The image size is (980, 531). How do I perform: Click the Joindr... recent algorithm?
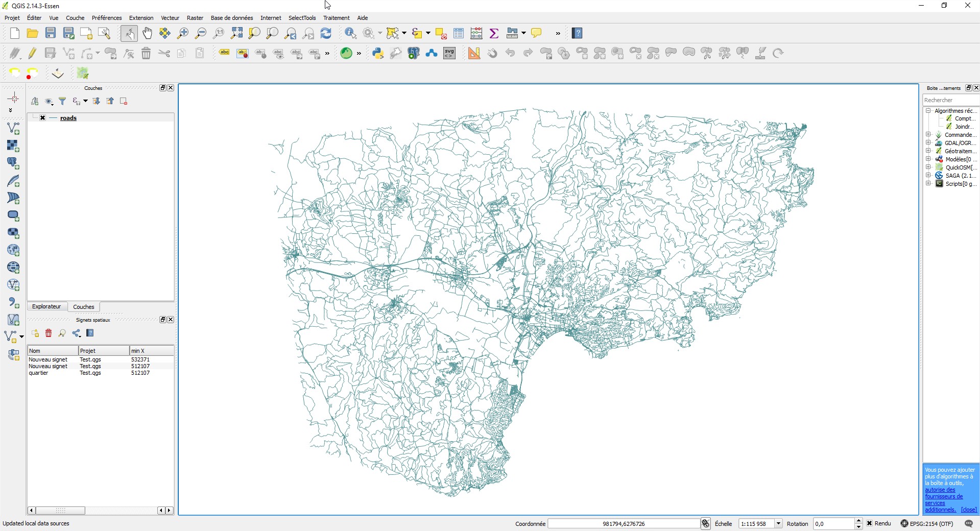(x=964, y=127)
